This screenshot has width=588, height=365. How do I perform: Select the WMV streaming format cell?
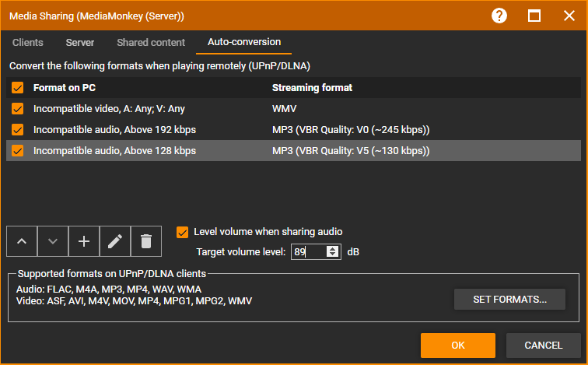point(284,109)
